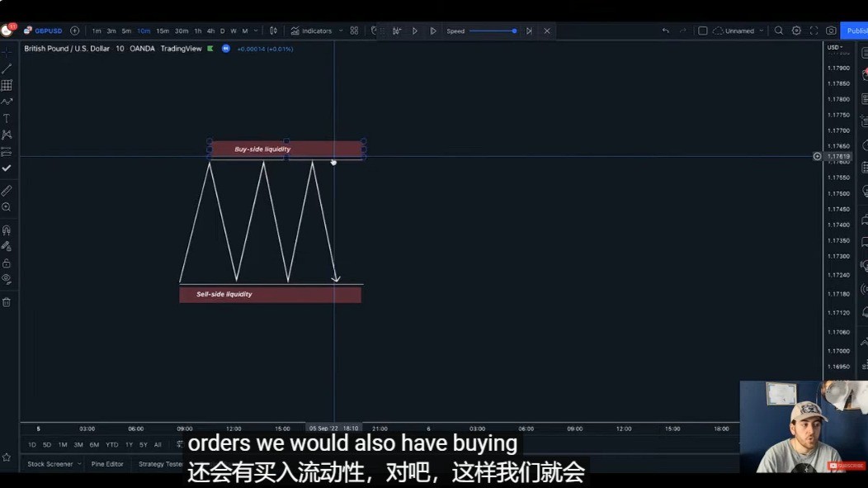Click the symbol search magnifier icon
This screenshot has width=868, height=488.
(778, 31)
